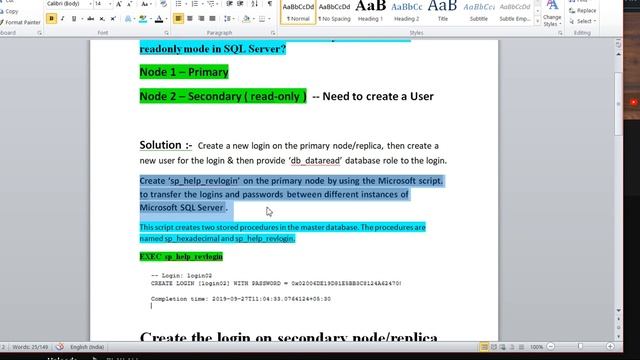Image resolution: width=640 pixels, height=360 pixels.
Task: Apply the Subtle Emphasis style
Action: [515, 12]
